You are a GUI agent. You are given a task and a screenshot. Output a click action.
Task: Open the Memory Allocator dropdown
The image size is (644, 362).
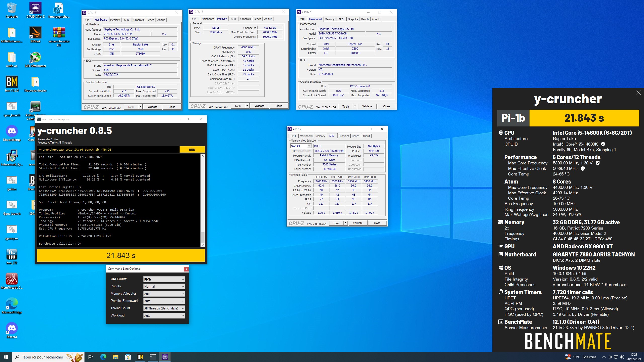coord(164,294)
